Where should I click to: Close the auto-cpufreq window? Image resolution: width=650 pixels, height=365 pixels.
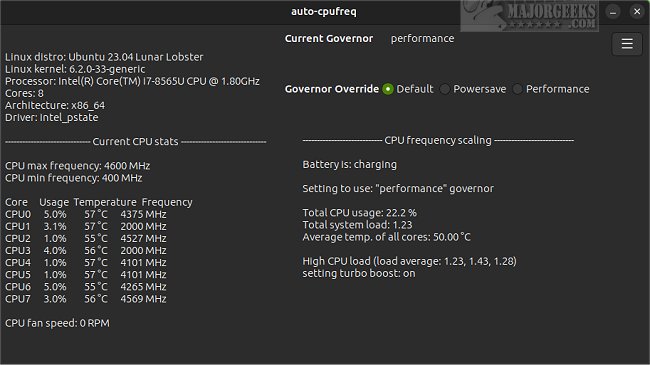tap(637, 12)
